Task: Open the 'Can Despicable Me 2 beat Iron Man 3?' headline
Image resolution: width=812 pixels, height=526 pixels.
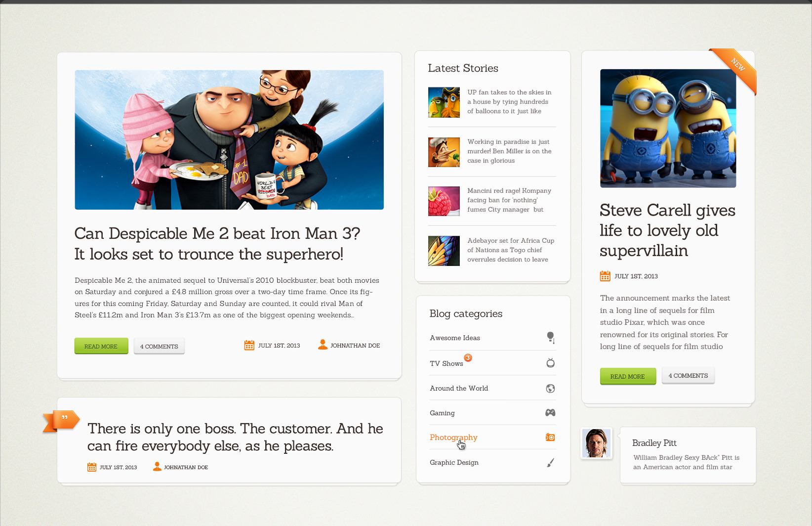Action: coord(217,244)
